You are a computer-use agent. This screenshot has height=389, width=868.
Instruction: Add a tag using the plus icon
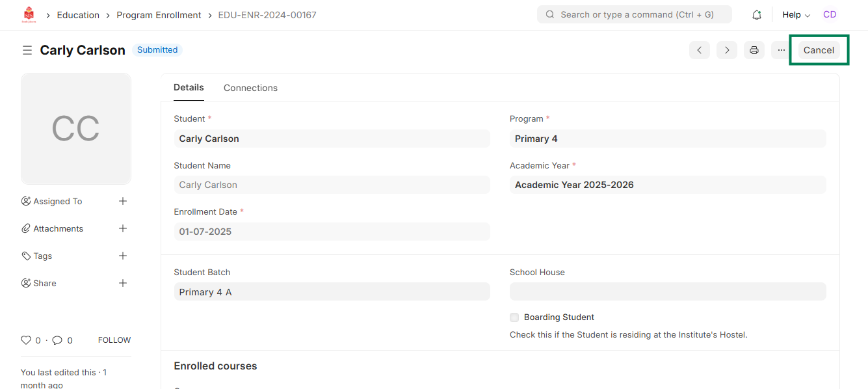click(123, 256)
